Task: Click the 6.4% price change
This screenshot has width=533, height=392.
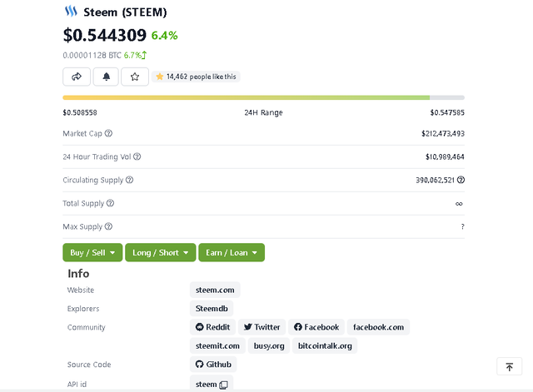Action: [x=165, y=35]
